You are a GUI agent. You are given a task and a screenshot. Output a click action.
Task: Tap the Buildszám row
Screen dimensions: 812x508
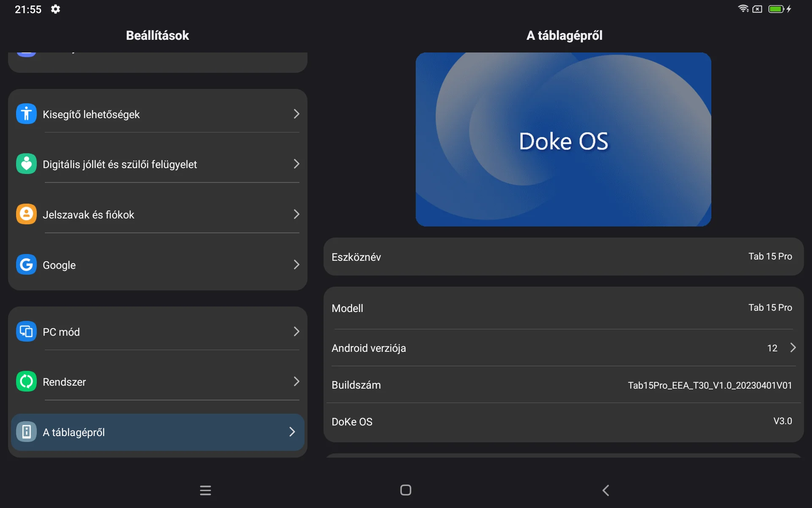tap(563, 385)
